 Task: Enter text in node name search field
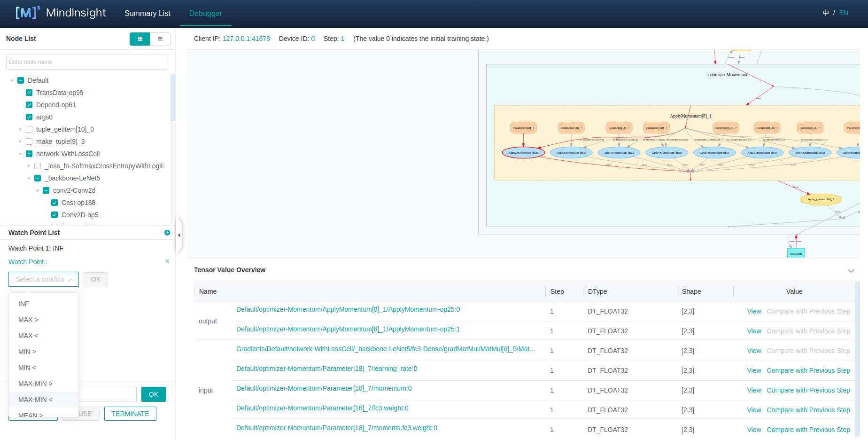tap(87, 62)
